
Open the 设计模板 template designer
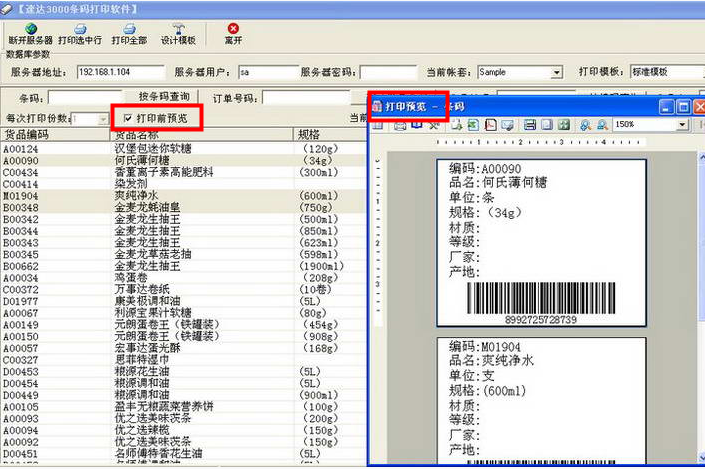178,34
